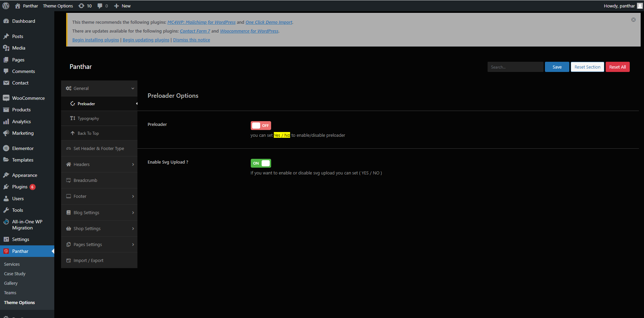
Task: Click the Users icon in sidebar
Action: point(6,199)
